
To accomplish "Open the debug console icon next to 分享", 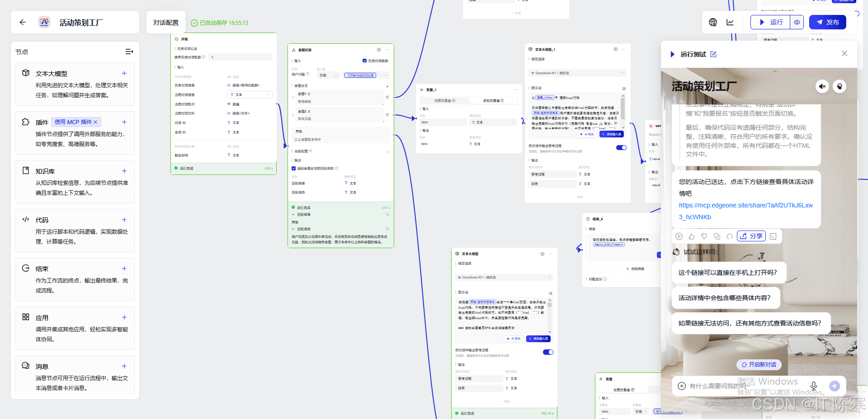I will [x=773, y=236].
